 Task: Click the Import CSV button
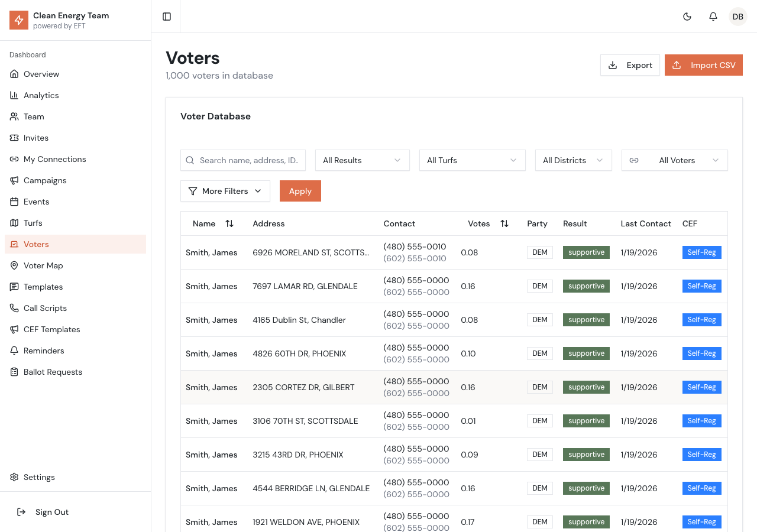703,65
